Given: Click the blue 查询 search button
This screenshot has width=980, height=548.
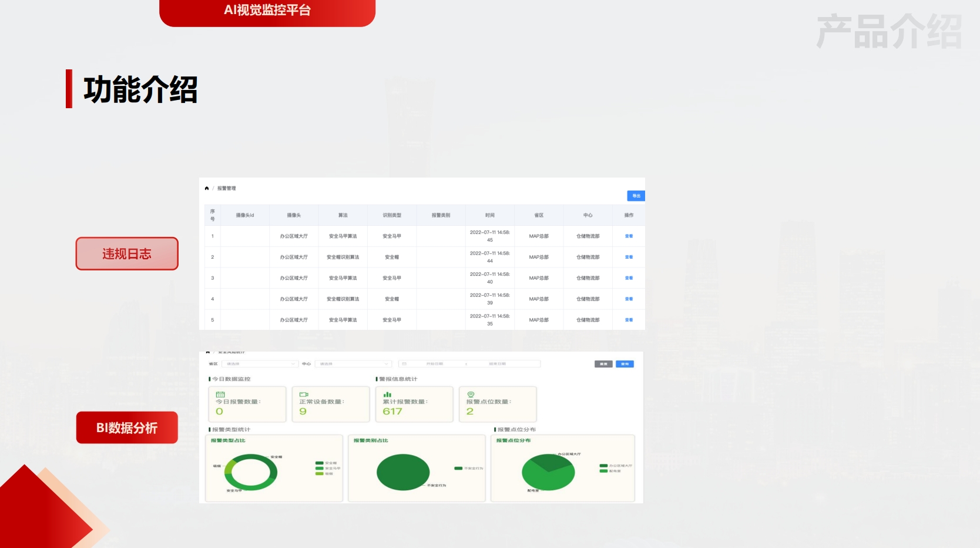Looking at the screenshot, I should tap(625, 364).
